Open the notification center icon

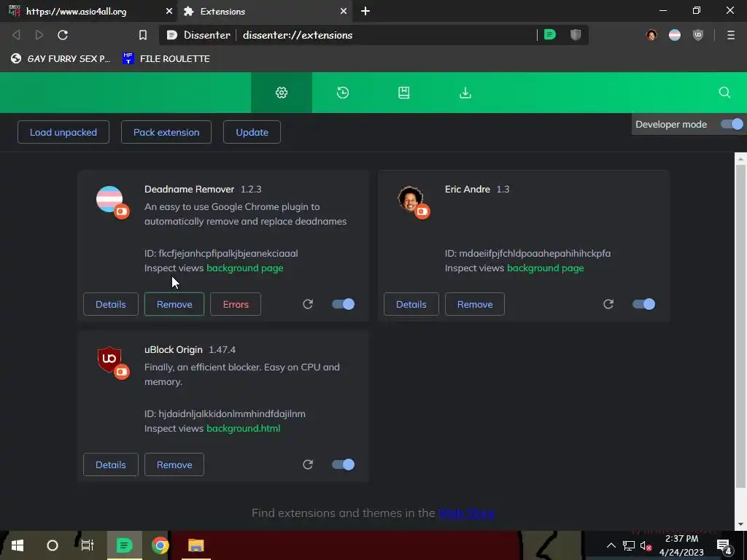tap(724, 545)
